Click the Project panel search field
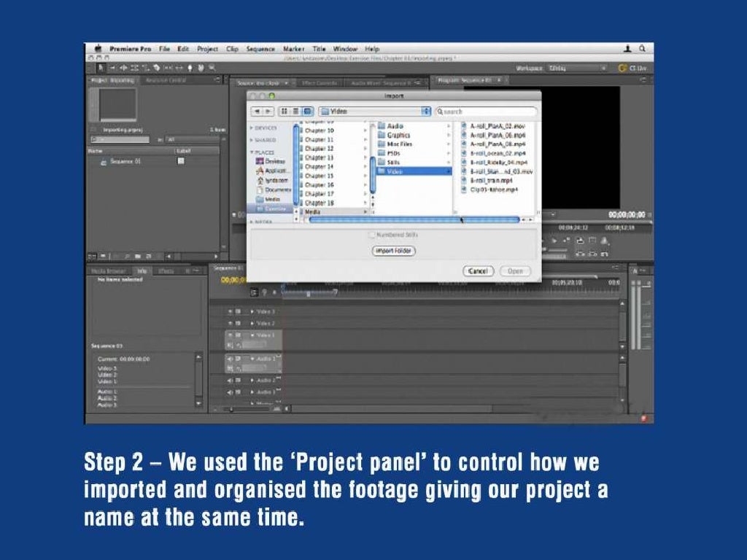Screen dimensions: 747x560 (x=120, y=139)
